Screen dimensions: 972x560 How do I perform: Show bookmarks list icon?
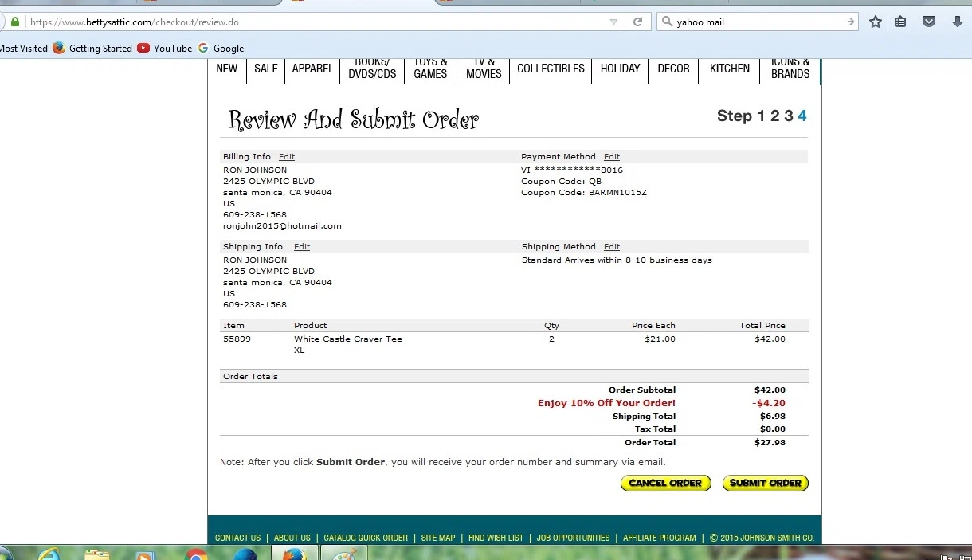pyautogui.click(x=900, y=22)
